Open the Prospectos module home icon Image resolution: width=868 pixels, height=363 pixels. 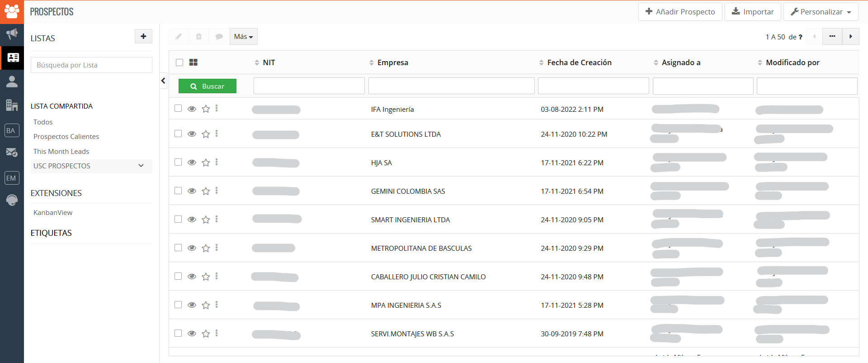(12, 12)
